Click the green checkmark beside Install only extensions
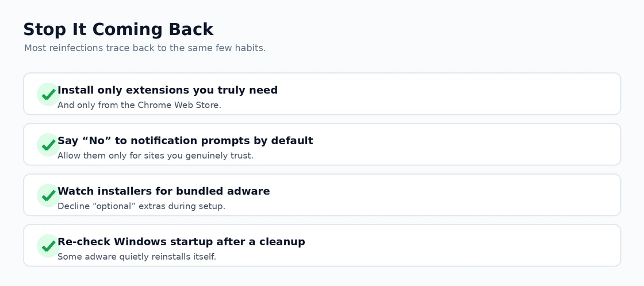 [48, 94]
